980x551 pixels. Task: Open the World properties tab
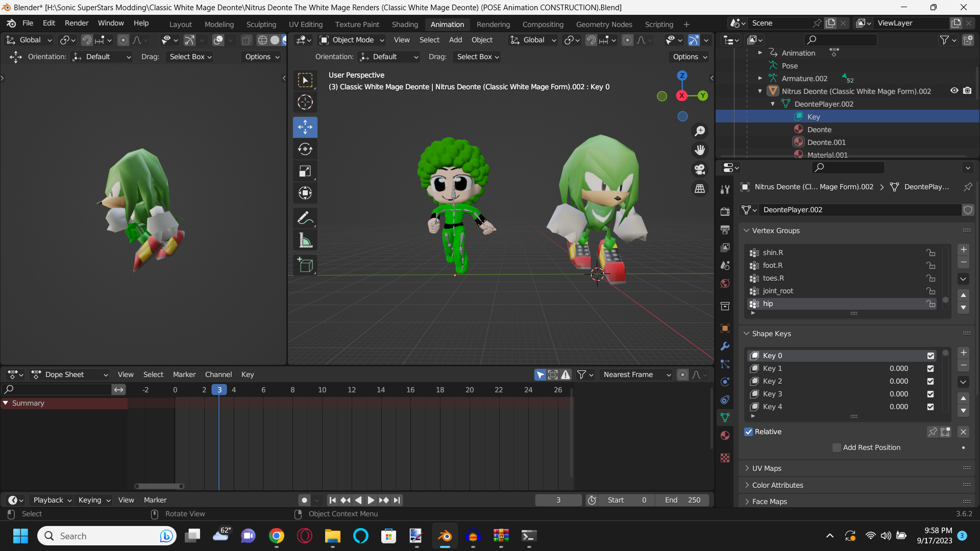(x=725, y=284)
